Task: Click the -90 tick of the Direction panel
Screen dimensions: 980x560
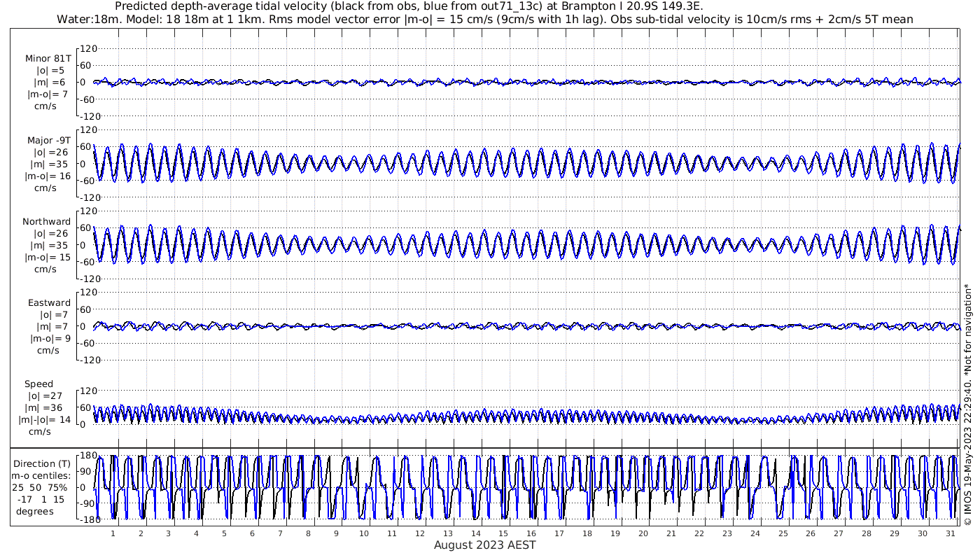Action: pyautogui.click(x=89, y=503)
